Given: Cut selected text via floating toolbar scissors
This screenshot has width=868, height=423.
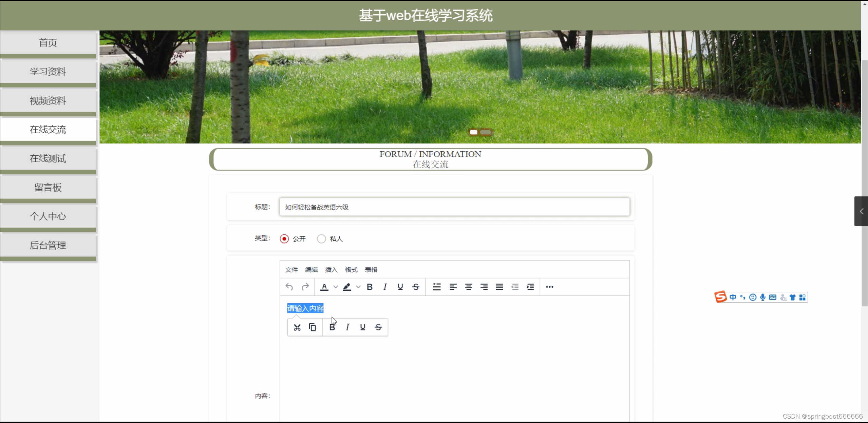Looking at the screenshot, I should (x=297, y=327).
